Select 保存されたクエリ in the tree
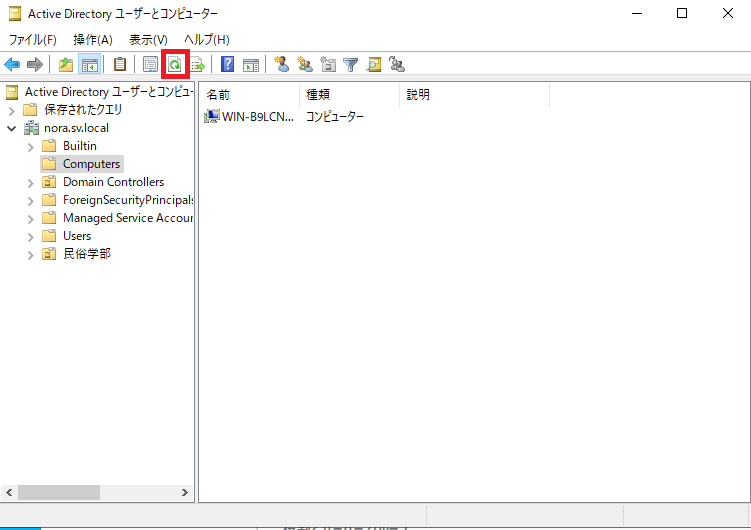This screenshot has width=751, height=530. point(83,110)
